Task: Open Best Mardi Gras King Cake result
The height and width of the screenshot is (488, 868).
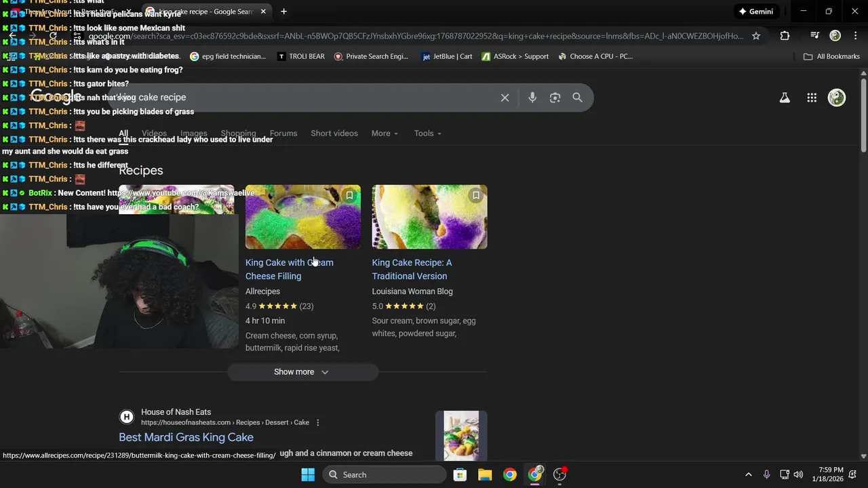Action: 186,437
